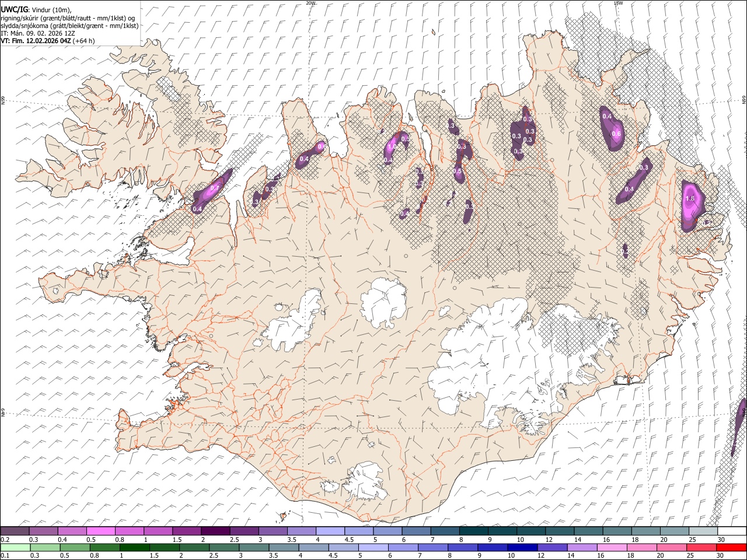Click the '(+64 h)' forecast offset text
747x560 pixels.
pyautogui.click(x=84, y=41)
